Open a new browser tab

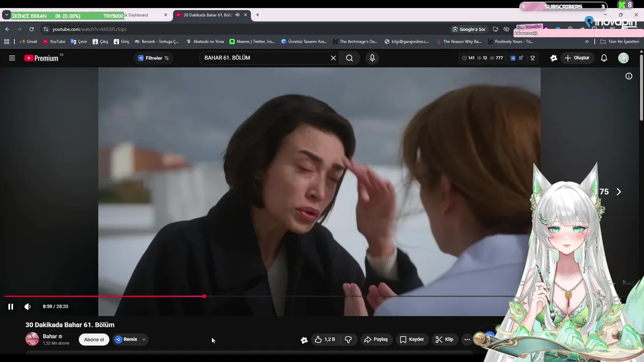(x=258, y=15)
